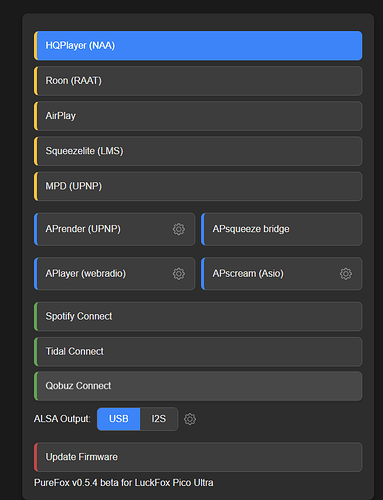Select USB as ALSA output

pos(118,419)
